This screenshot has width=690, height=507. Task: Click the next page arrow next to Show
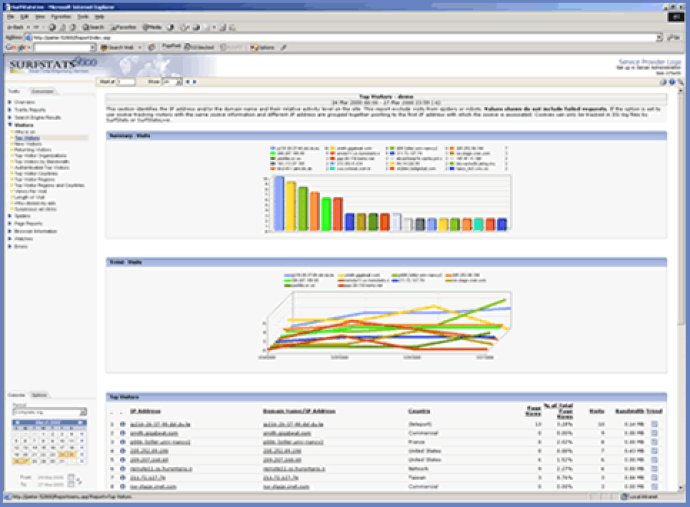point(195,82)
